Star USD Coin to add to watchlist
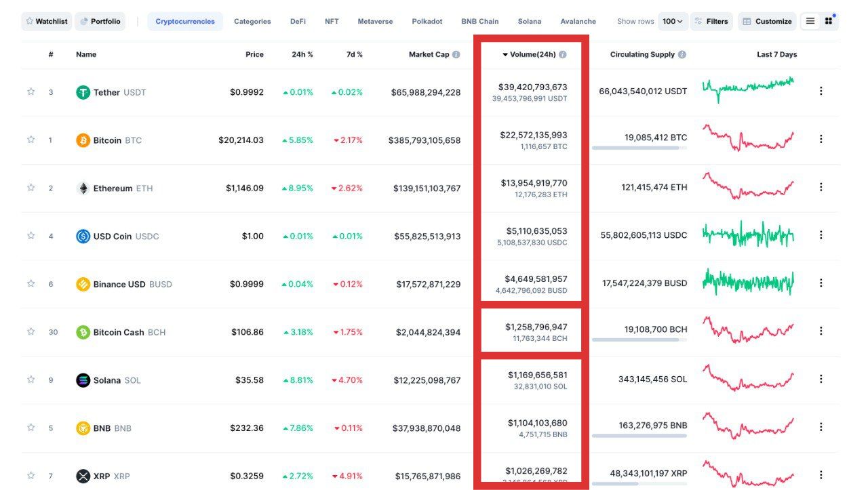868x490 pixels. point(31,236)
